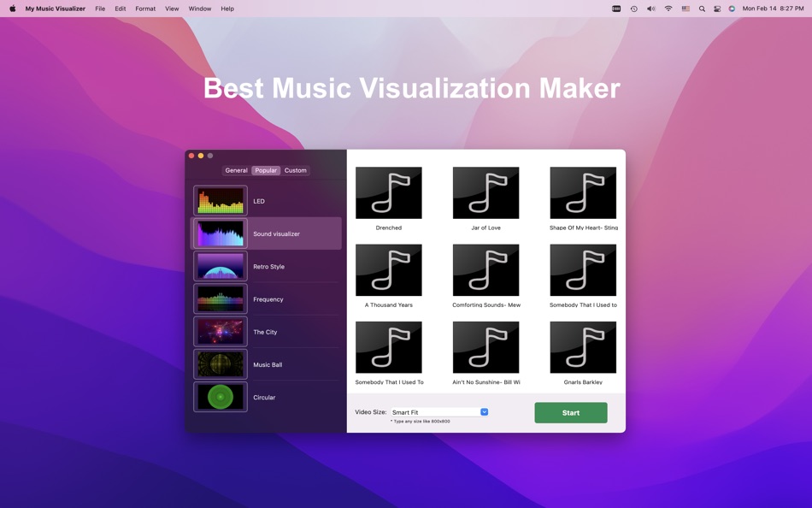Viewport: 812px width, 508px height.
Task: Click the Gnarls Barkley song title
Action: pyautogui.click(x=583, y=382)
